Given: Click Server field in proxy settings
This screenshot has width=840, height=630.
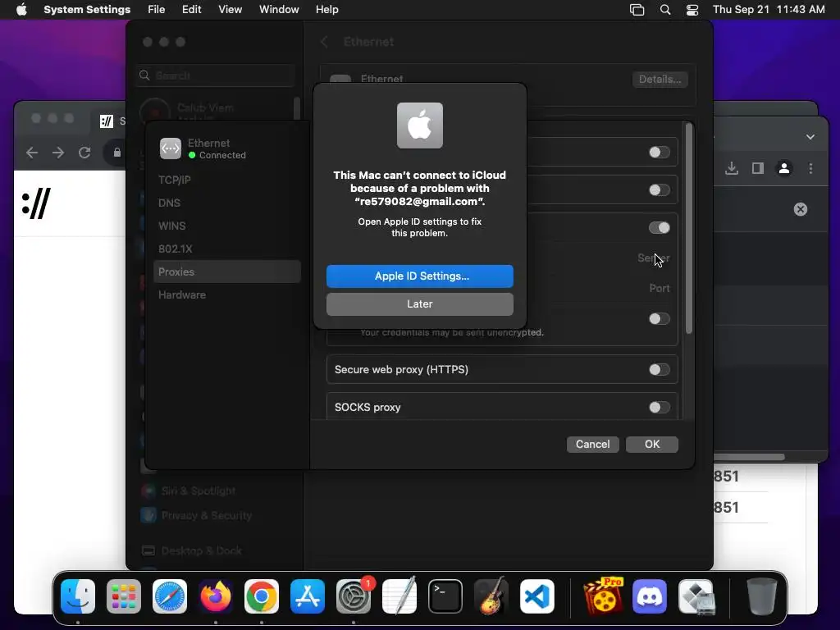Looking at the screenshot, I should click(x=654, y=258).
